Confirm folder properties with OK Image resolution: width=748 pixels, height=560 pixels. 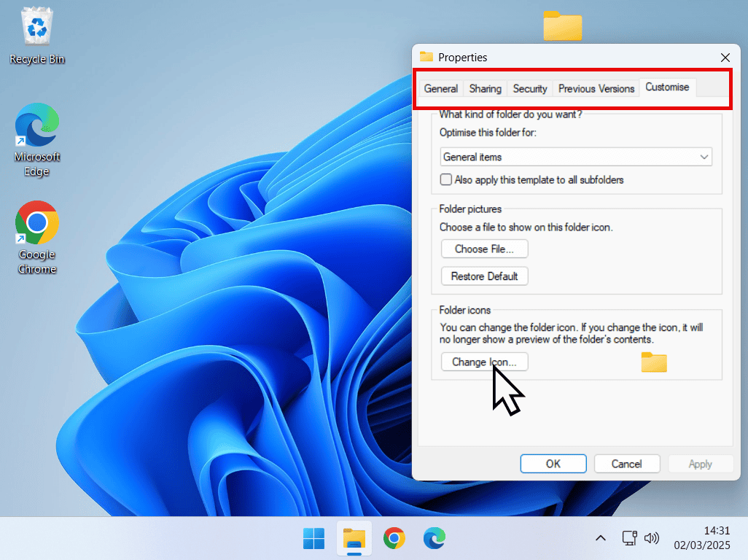pyautogui.click(x=553, y=464)
